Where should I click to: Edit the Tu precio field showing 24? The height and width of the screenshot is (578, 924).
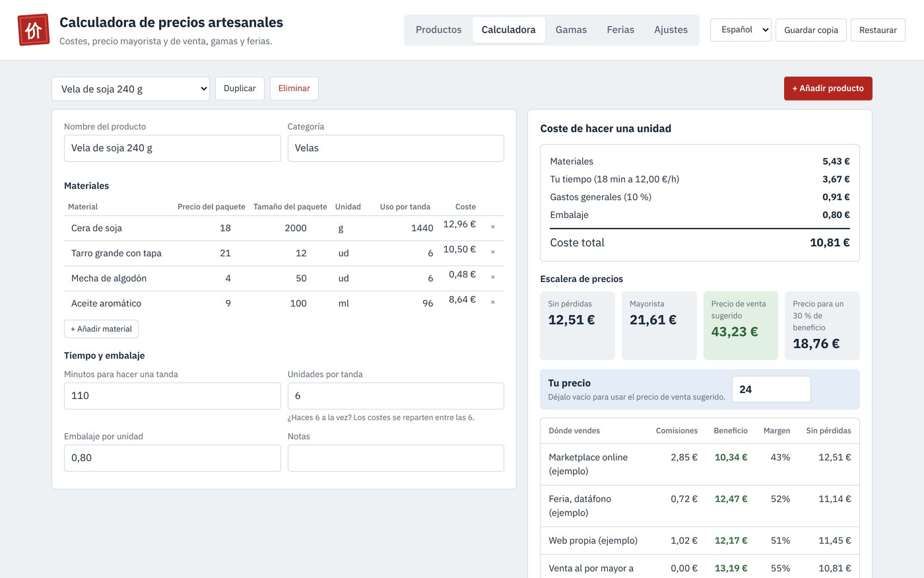click(x=772, y=389)
